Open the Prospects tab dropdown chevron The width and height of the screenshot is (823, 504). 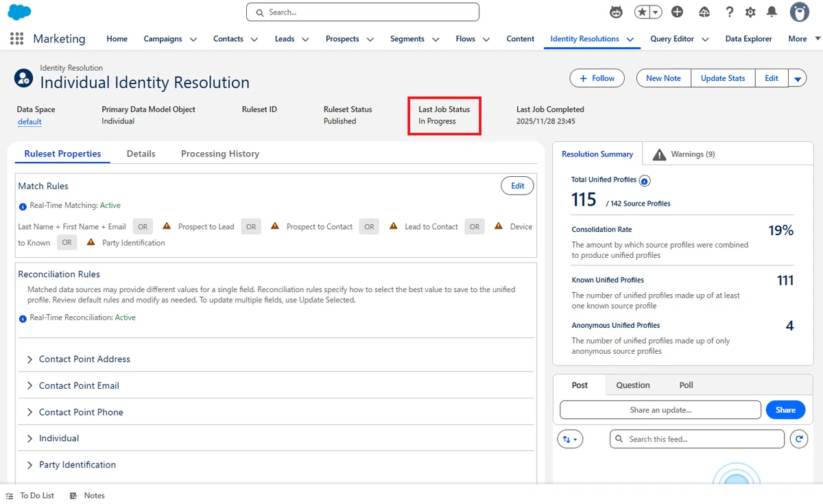pyautogui.click(x=370, y=39)
